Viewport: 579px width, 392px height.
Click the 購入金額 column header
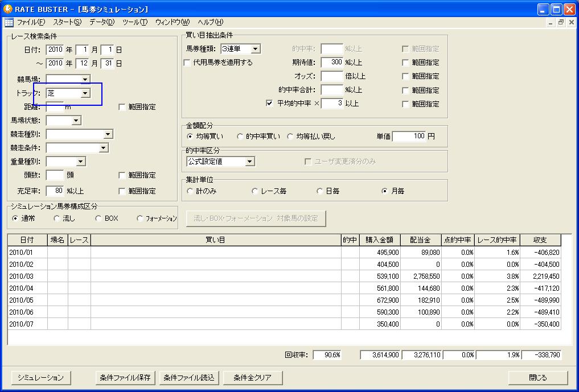tap(380, 240)
